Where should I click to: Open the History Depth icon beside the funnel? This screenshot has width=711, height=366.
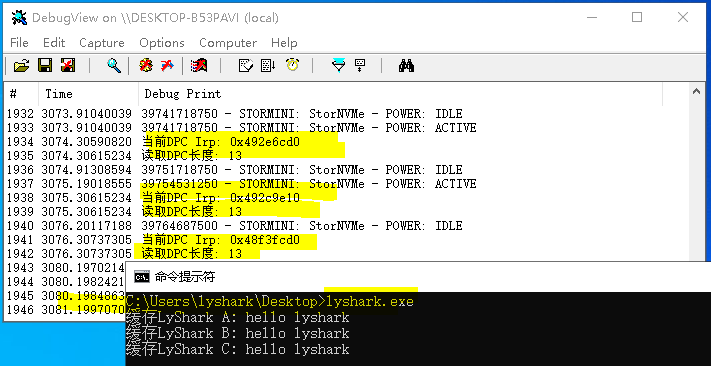tap(360, 66)
